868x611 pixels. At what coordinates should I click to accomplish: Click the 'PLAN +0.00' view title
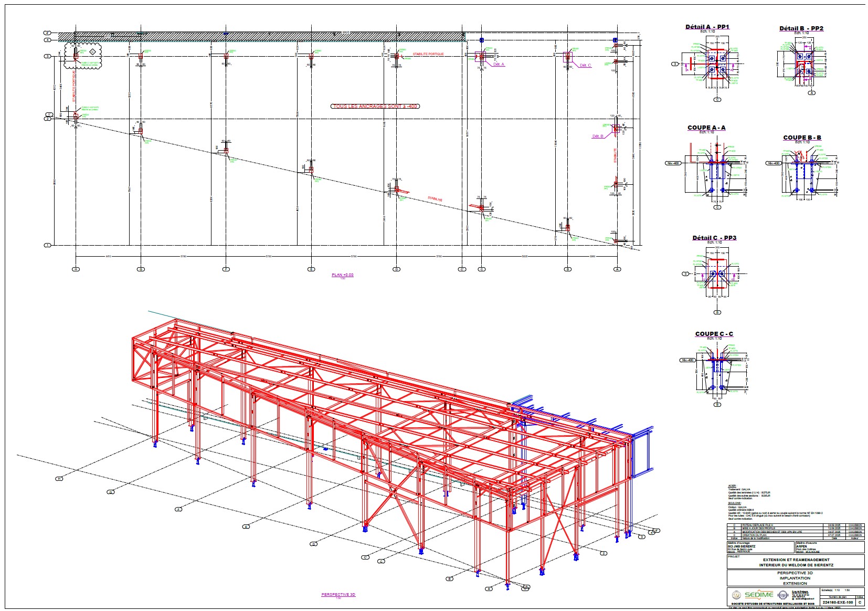[343, 275]
